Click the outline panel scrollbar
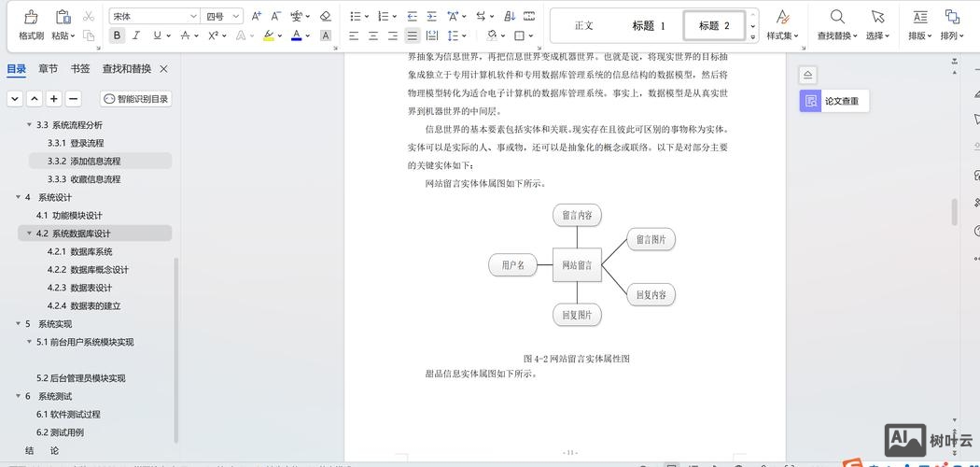Image resolution: width=980 pixels, height=467 pixels. [176, 350]
